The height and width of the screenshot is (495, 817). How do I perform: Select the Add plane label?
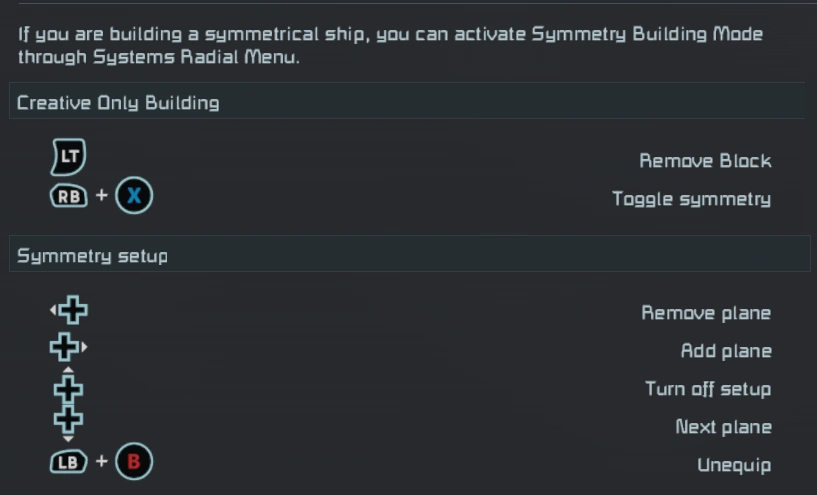726,351
